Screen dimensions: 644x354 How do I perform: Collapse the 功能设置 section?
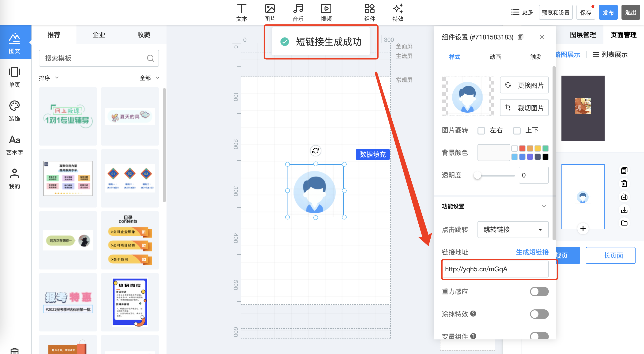tap(544, 206)
